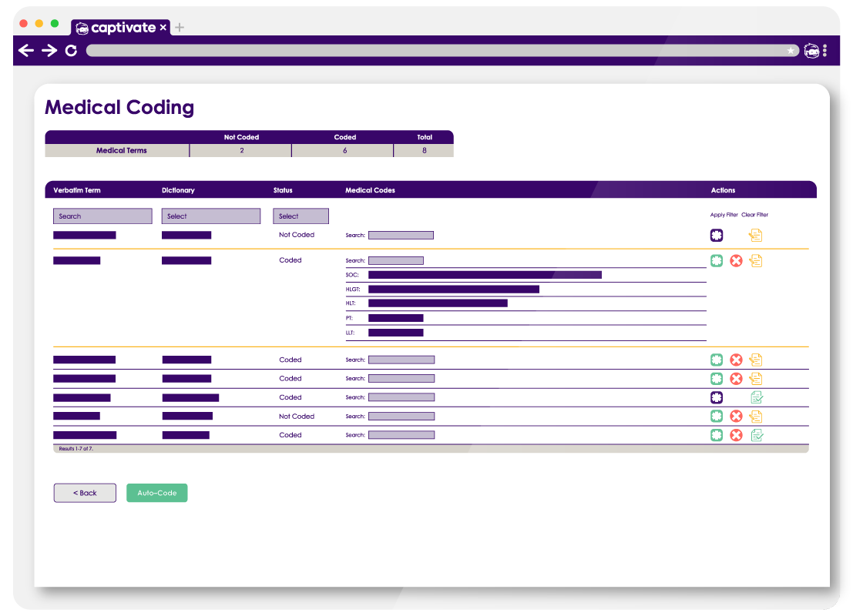Open a new tab with the plus button
The image size is (853, 616).
tap(180, 28)
